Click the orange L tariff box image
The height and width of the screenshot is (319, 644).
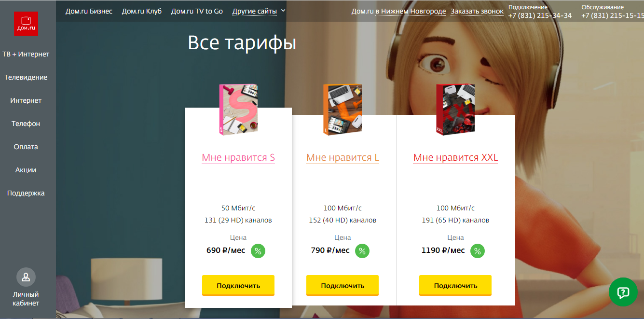(343, 110)
